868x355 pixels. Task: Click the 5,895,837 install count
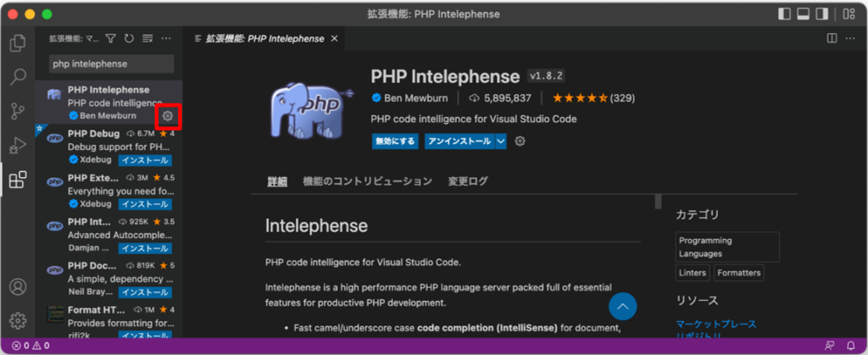pos(500,98)
